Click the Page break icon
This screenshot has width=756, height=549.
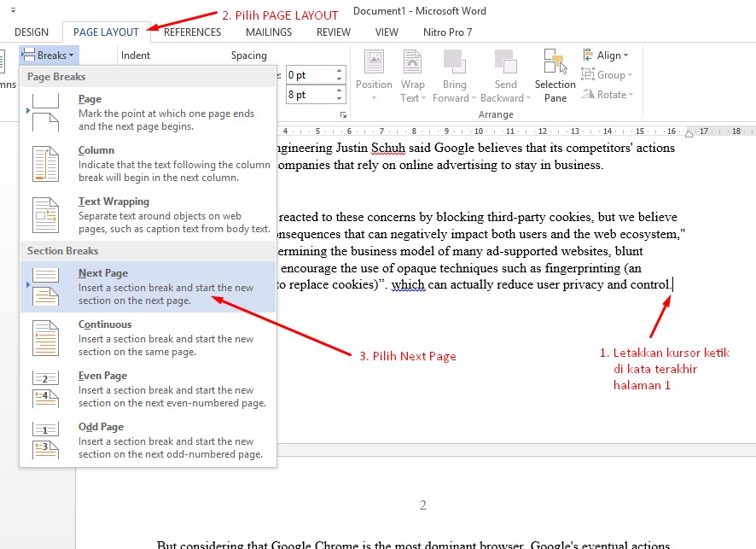point(45,112)
